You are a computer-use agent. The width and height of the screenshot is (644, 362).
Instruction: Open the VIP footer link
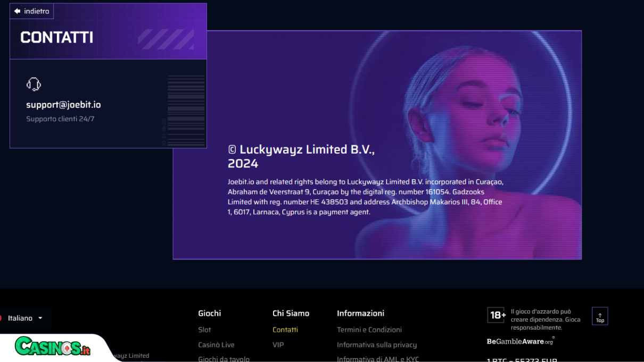coord(278,344)
